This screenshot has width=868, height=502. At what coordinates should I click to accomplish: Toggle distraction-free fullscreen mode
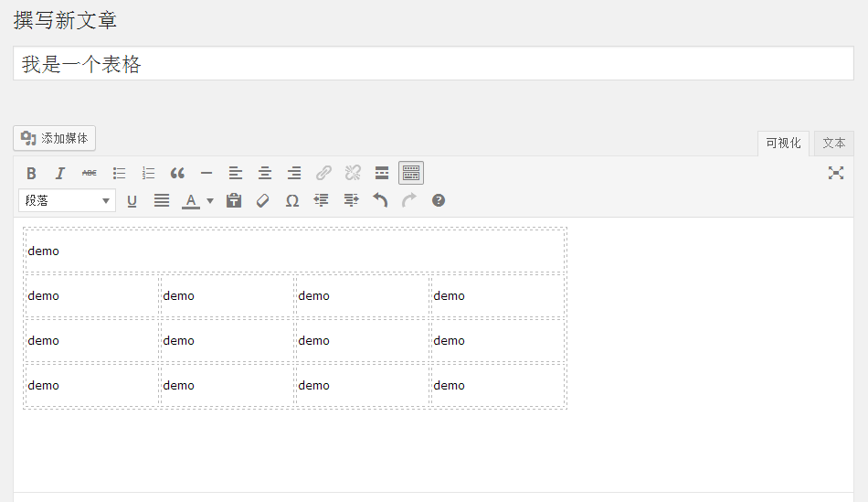pyautogui.click(x=836, y=173)
